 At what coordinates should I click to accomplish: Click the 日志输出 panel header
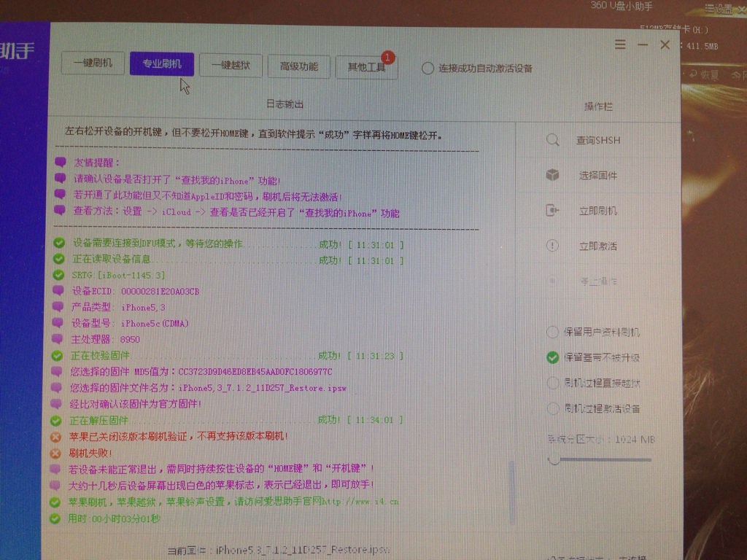tap(285, 104)
